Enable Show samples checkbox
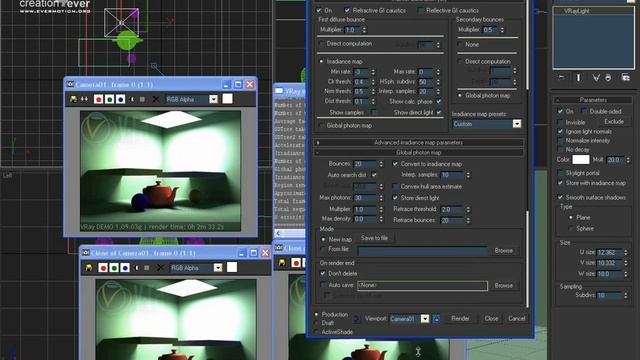The height and width of the screenshot is (360, 640). [373, 112]
